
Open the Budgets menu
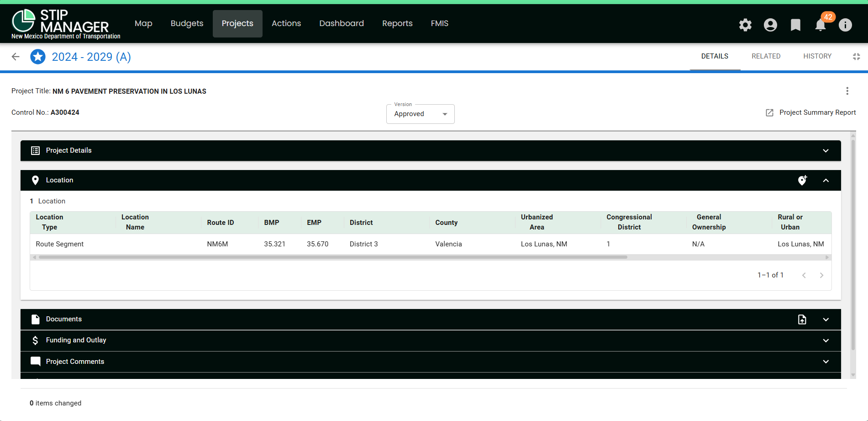click(x=187, y=23)
